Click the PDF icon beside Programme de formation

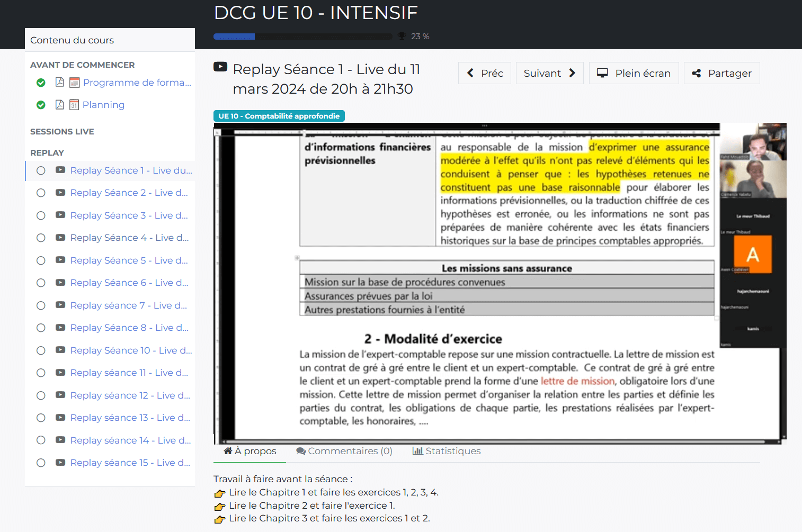(x=60, y=82)
